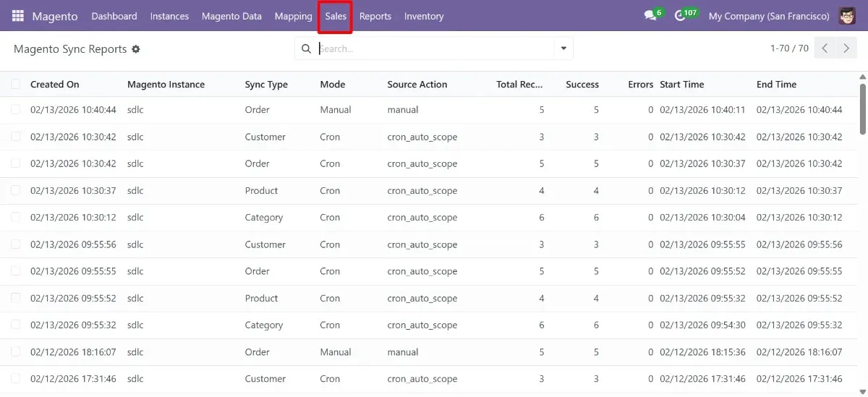Click Customer in the 02/12/2026 17:31:46 row
This screenshot has height=397, width=868.
pos(265,379)
